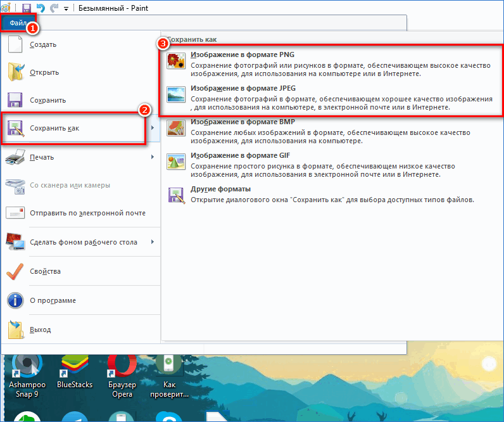Click the BMP description about любых изображений

[331, 137]
